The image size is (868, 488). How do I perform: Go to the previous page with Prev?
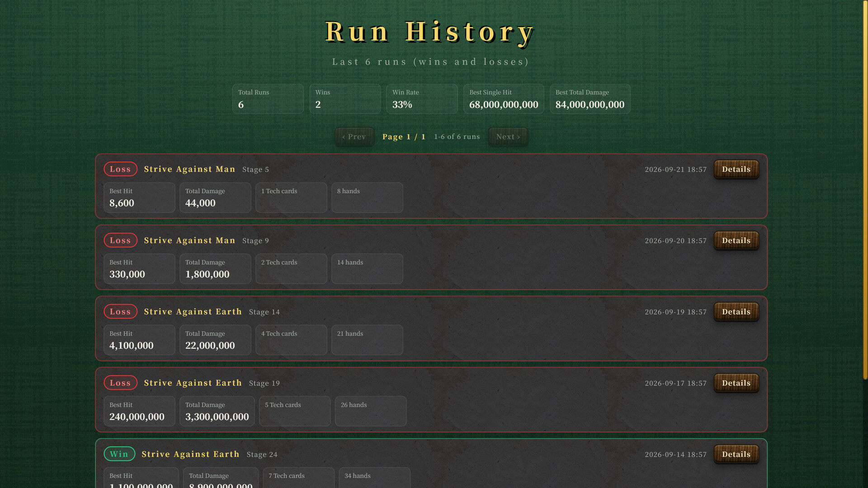(354, 137)
